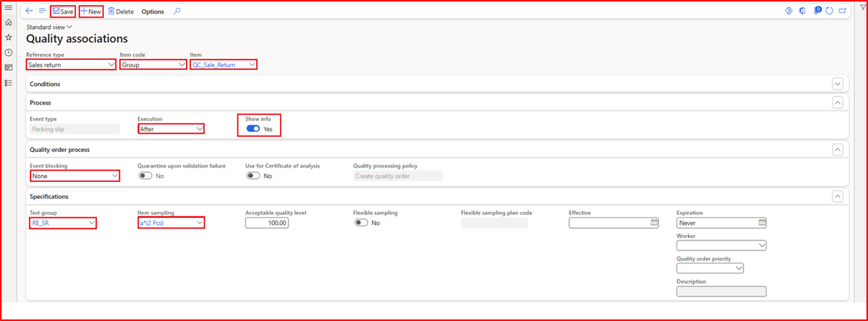Click the search magnifier in action bar
This screenshot has height=321, width=868.
177,12
